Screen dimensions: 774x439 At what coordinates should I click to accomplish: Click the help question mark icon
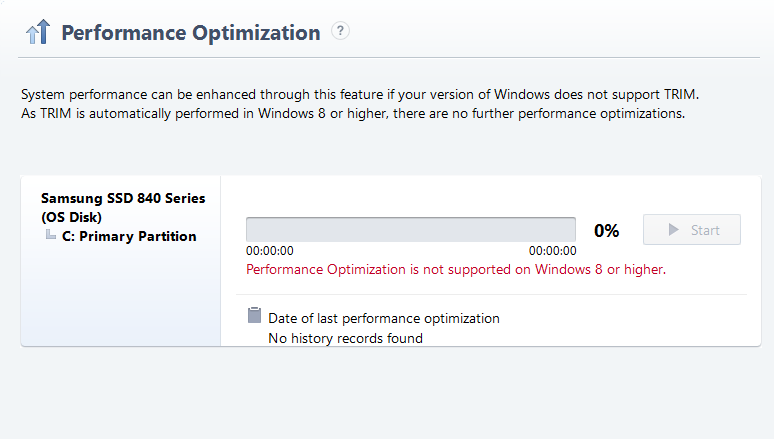point(341,31)
